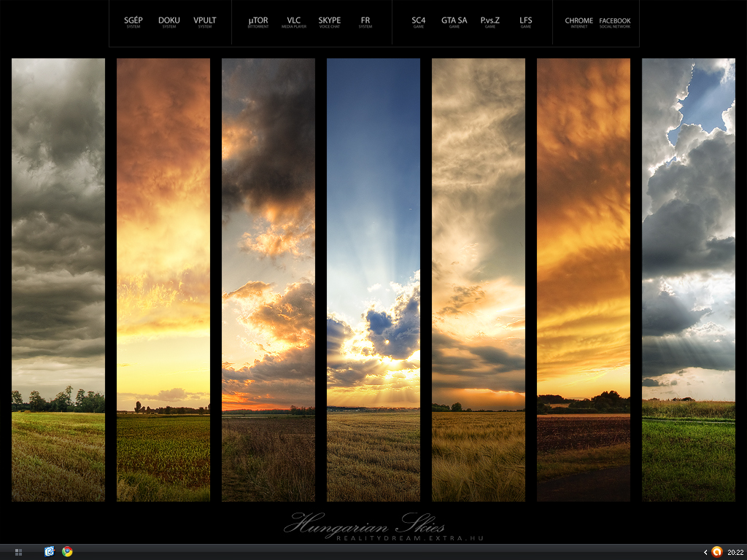The image size is (747, 560).
Task: Launch VLC media player shortcut
Action: click(293, 23)
